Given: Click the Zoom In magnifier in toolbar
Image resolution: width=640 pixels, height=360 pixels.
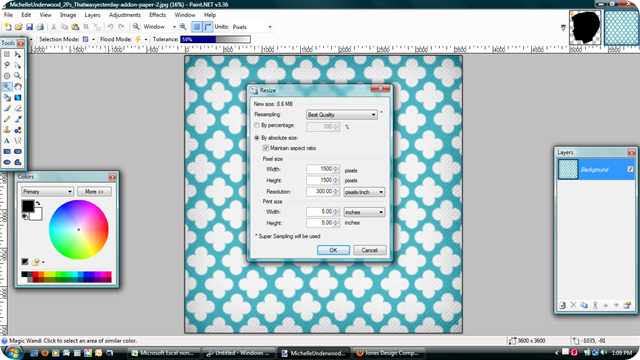Looking at the screenshot, I should point(183,27).
